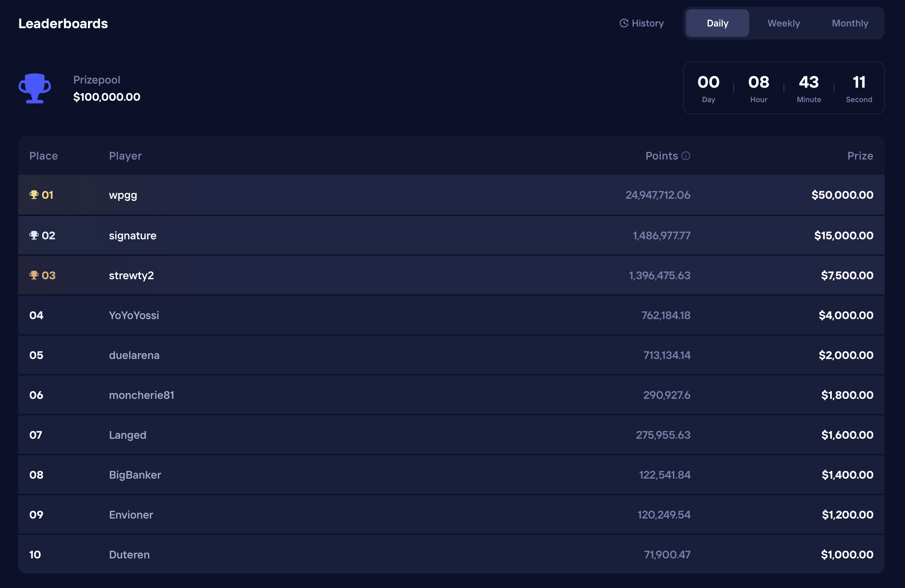Viewport: 905px width, 588px height.
Task: Click place number 06
Action: click(x=36, y=395)
